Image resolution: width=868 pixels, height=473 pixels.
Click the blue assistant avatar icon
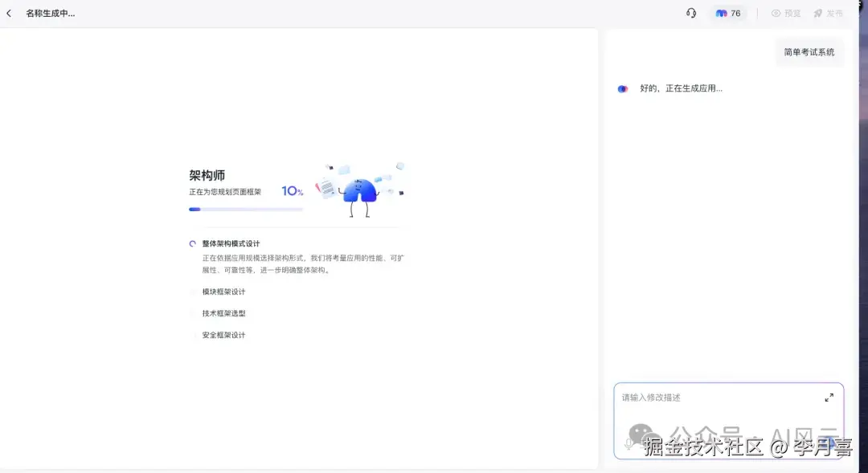click(622, 88)
